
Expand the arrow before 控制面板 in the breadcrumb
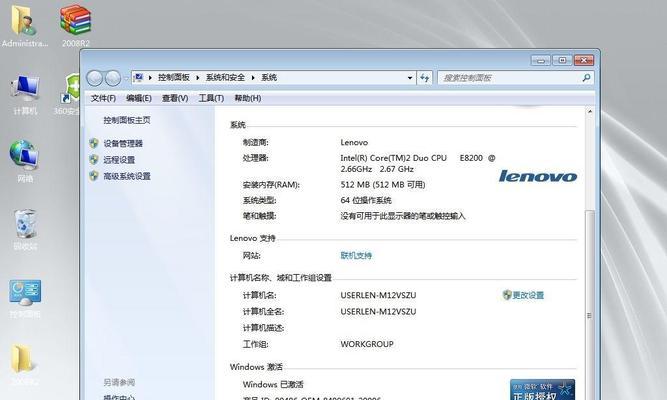(x=150, y=77)
